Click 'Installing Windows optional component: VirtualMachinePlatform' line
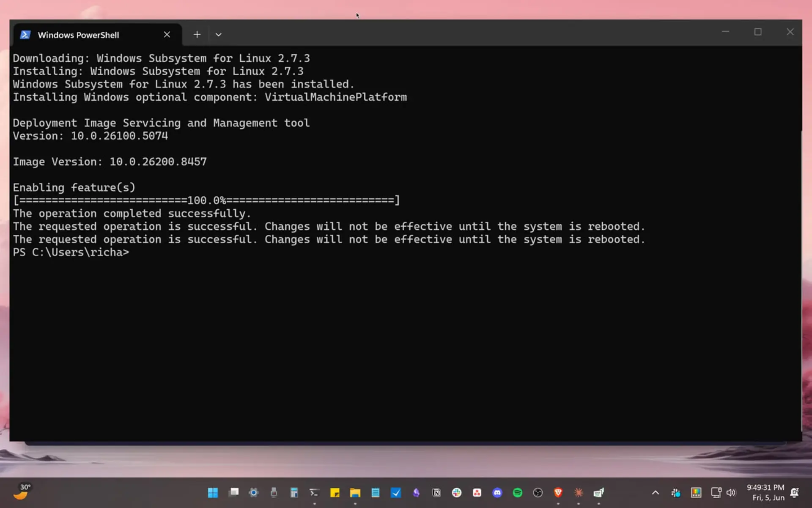The image size is (812, 508). coord(210,97)
